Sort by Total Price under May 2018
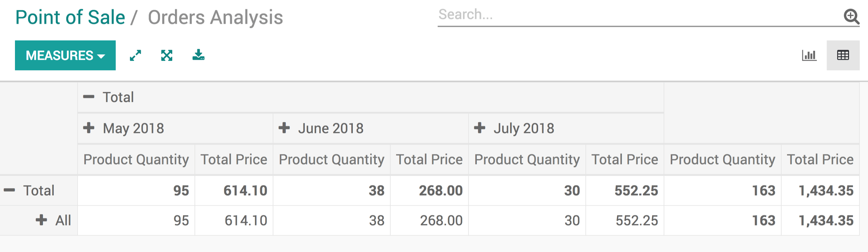This screenshot has height=252, width=868. click(234, 159)
